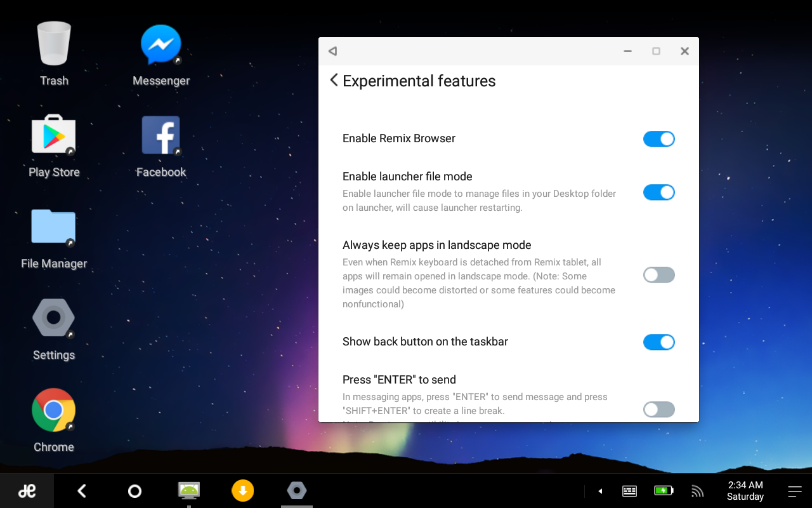Turn on Press ENTER to send switch
The width and height of the screenshot is (812, 508).
point(659,410)
